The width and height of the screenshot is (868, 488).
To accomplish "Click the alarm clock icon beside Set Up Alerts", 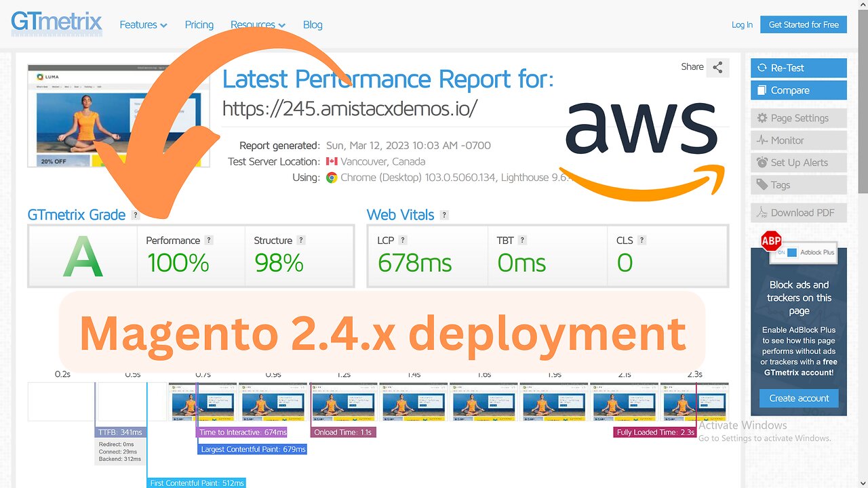I will 762,163.
